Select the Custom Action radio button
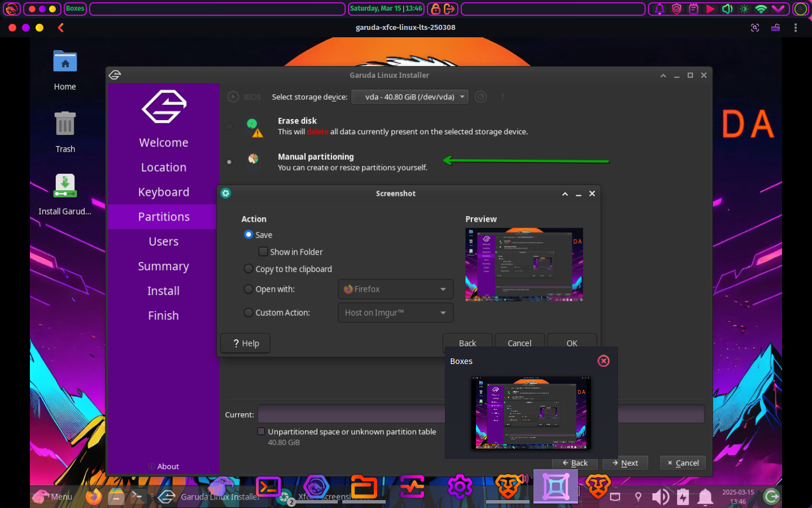The width and height of the screenshot is (812, 508). pyautogui.click(x=248, y=312)
